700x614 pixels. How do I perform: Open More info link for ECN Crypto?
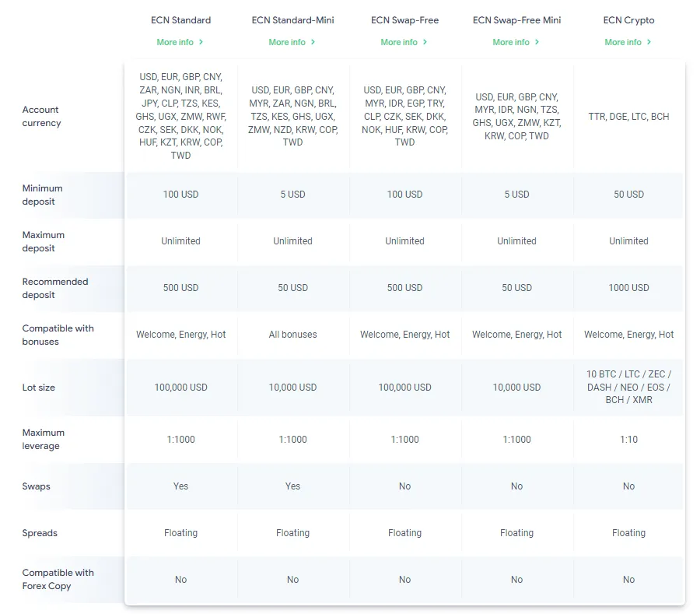pos(623,42)
